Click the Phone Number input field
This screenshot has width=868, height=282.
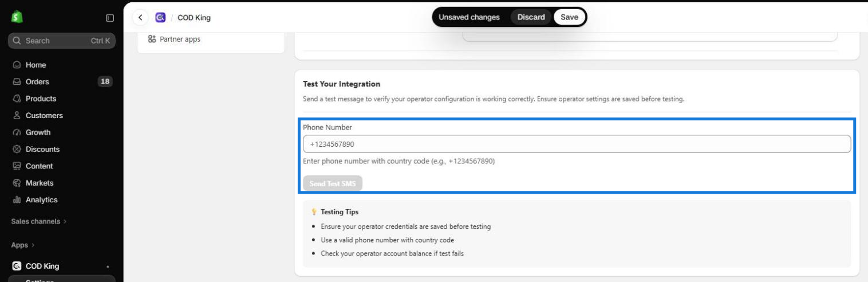pyautogui.click(x=577, y=144)
